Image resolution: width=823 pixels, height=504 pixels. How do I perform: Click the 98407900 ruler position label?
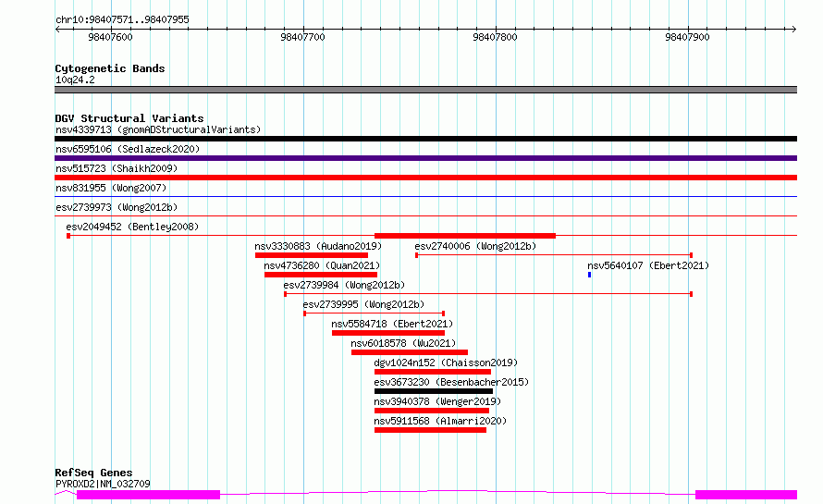pyautogui.click(x=687, y=37)
